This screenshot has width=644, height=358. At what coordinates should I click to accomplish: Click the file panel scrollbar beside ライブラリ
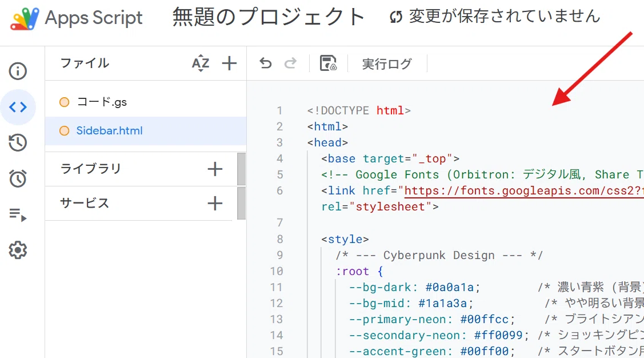pyautogui.click(x=242, y=169)
